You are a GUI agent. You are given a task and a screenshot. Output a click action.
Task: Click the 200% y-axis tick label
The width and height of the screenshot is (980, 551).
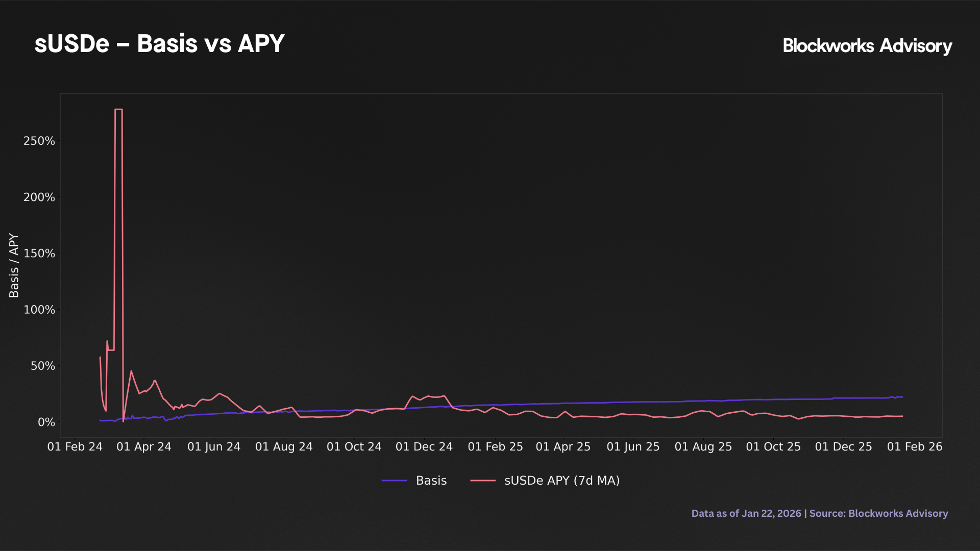pos(39,197)
